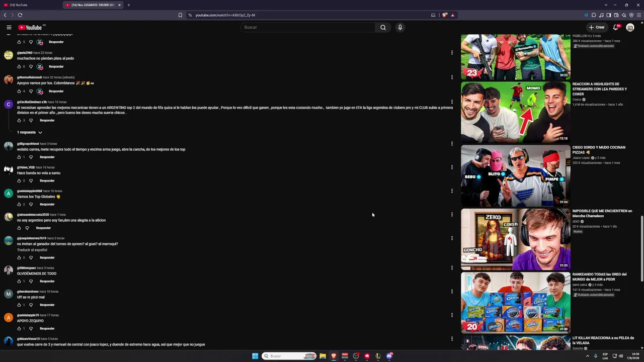This screenshot has width=644, height=362.
Task: Dislike the "OLVIDÉMONOS DE TODO" comment
Action: click(x=31, y=281)
